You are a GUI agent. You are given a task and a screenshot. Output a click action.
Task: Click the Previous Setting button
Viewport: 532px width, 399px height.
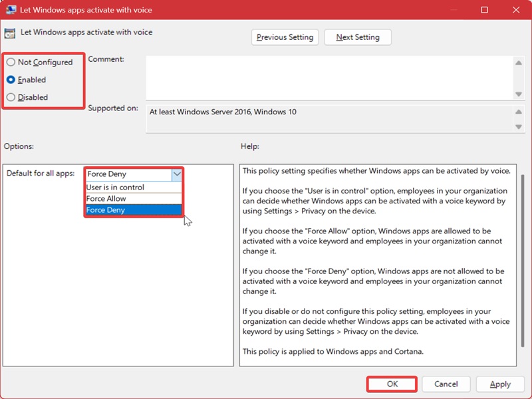pos(285,37)
